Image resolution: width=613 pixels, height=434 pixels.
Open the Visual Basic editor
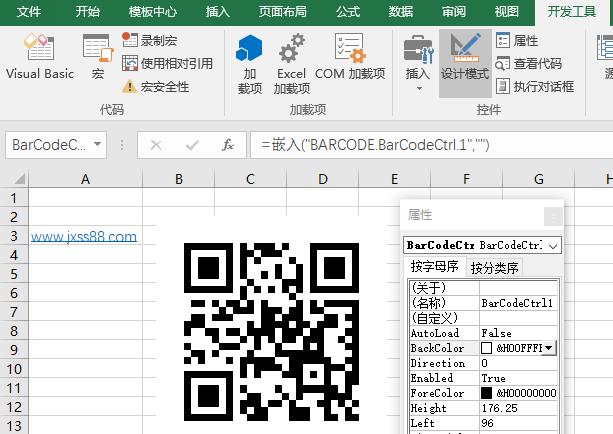[39, 57]
